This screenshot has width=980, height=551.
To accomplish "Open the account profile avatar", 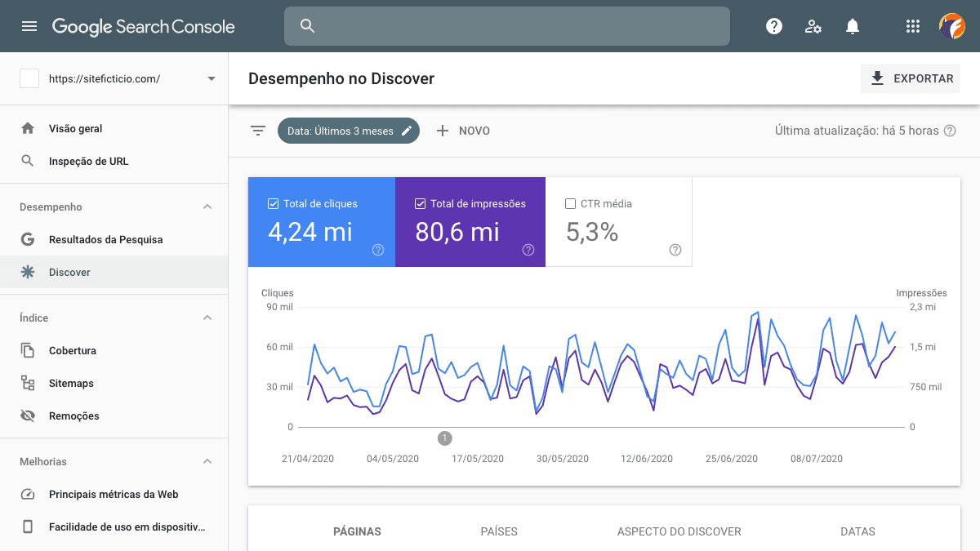I will pyautogui.click(x=952, y=26).
